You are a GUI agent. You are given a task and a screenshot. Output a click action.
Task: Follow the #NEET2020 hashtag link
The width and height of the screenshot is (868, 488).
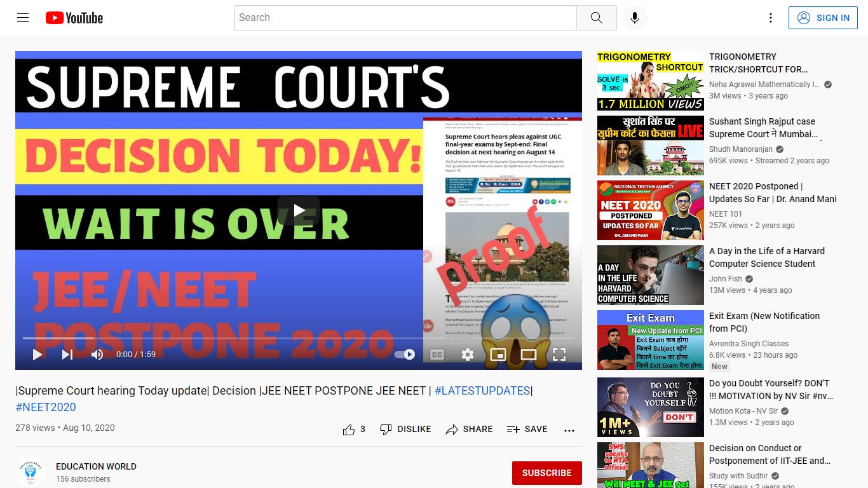click(46, 407)
